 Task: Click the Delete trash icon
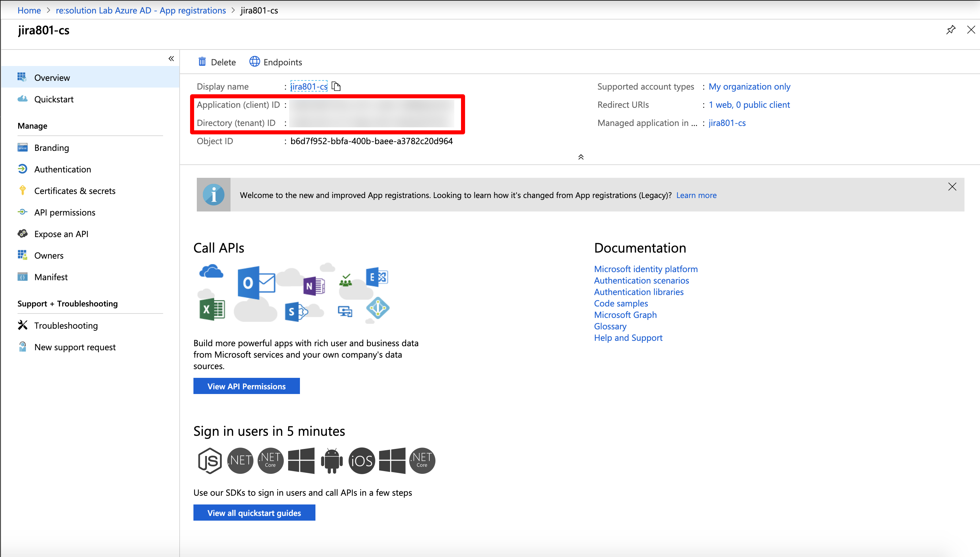tap(202, 62)
